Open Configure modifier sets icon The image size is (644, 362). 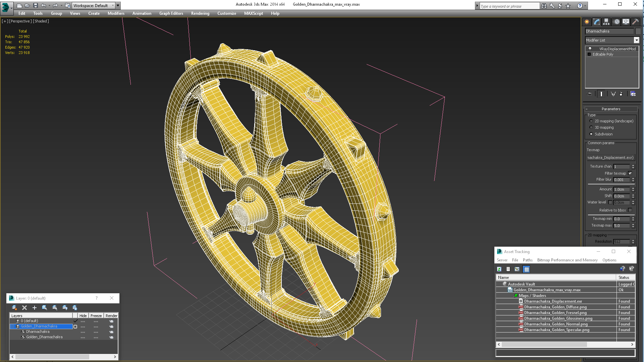click(633, 94)
